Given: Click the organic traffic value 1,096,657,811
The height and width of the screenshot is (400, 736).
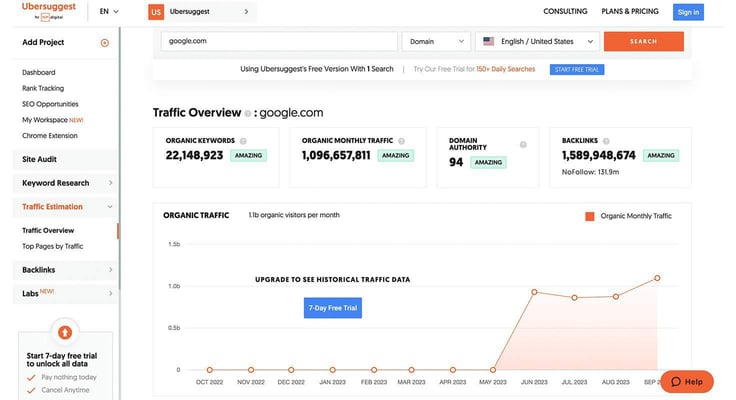Looking at the screenshot, I should (x=336, y=155).
